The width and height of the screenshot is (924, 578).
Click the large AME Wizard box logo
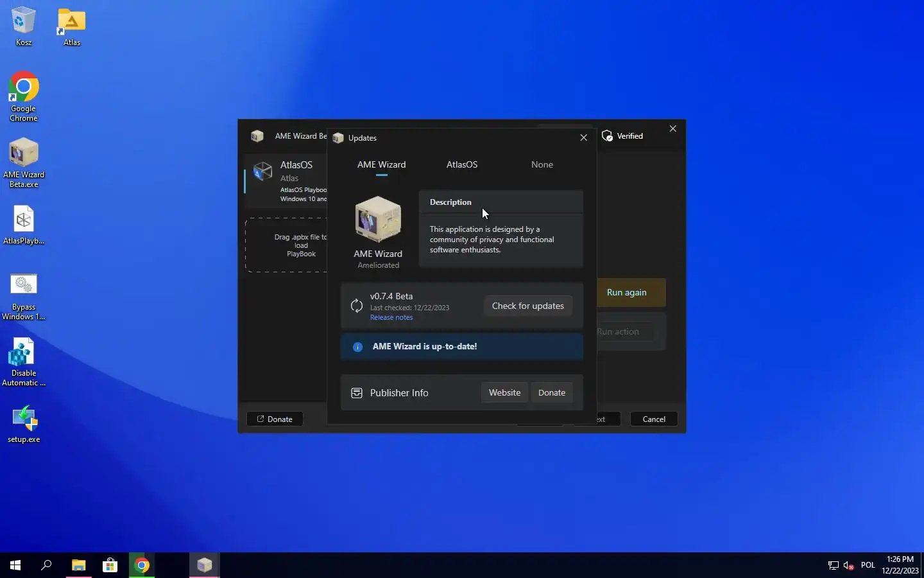[x=378, y=219]
